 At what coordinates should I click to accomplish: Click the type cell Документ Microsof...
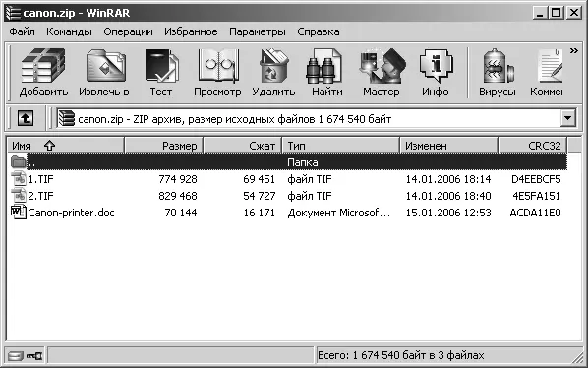click(339, 213)
